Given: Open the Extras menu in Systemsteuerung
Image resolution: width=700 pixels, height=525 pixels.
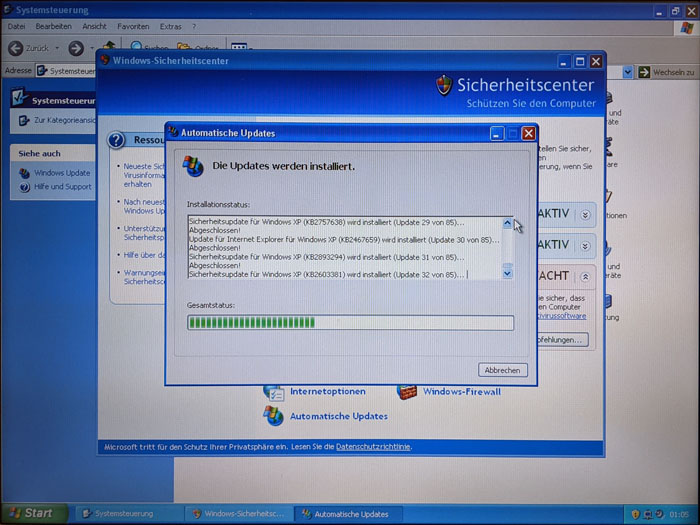Looking at the screenshot, I should (x=171, y=26).
